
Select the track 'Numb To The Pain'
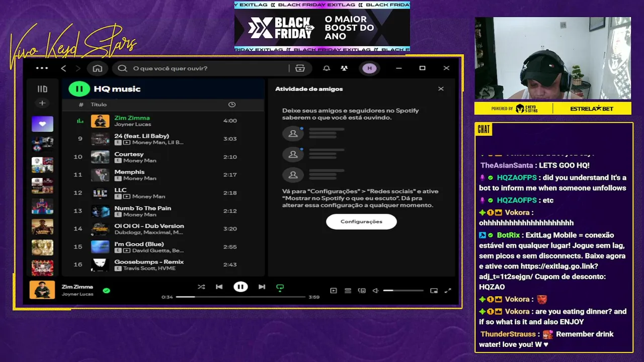point(142,208)
